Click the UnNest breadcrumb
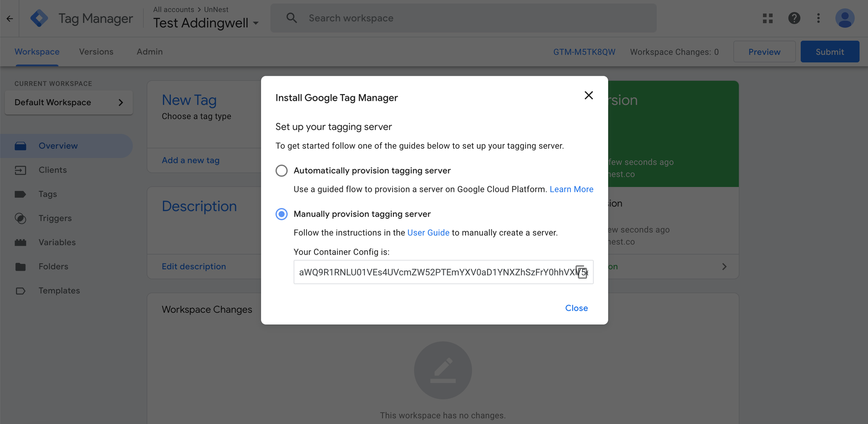Image resolution: width=868 pixels, height=424 pixels. pos(216,9)
